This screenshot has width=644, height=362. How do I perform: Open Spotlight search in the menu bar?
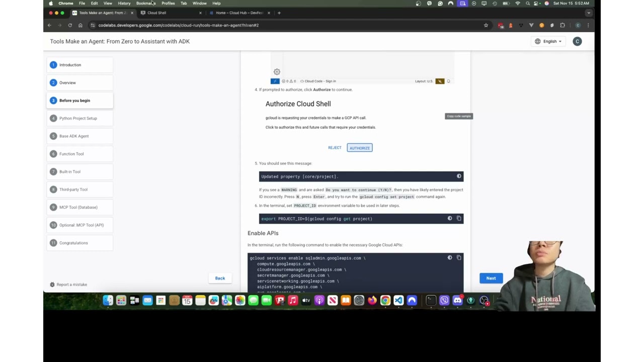[527, 3]
